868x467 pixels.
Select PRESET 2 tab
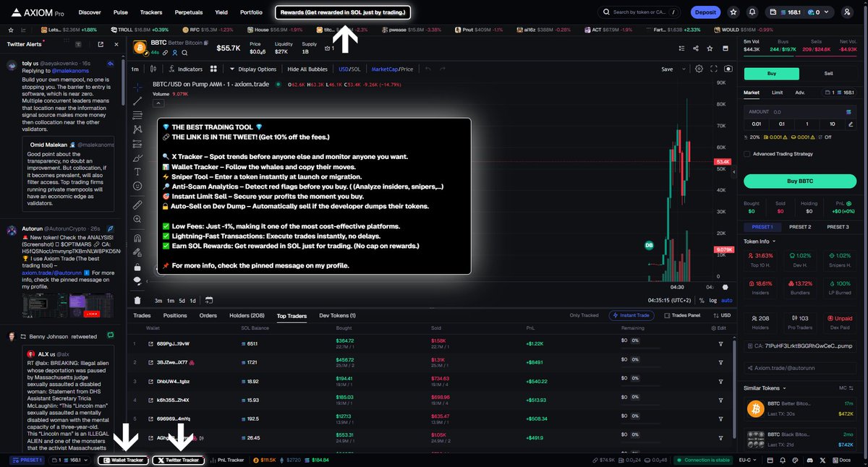click(x=800, y=227)
